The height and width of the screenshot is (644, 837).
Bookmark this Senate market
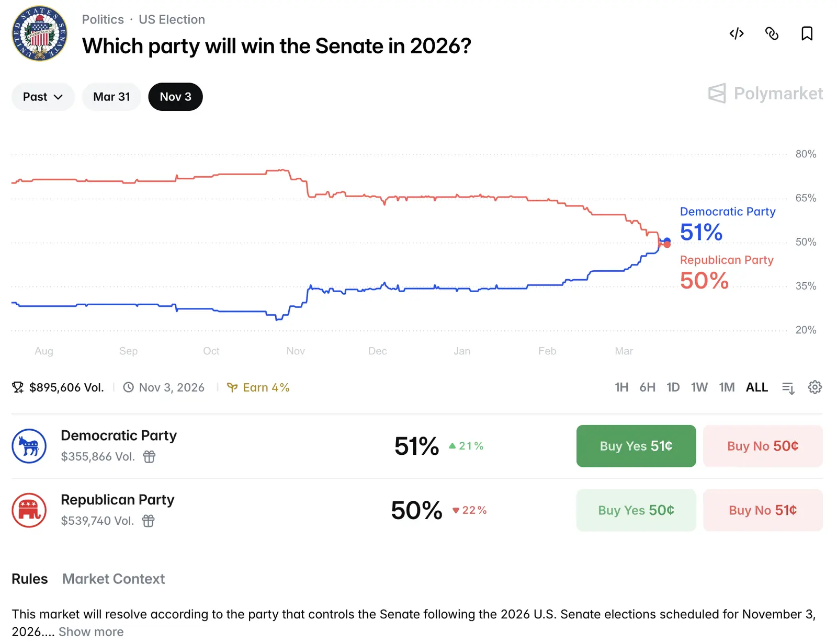pyautogui.click(x=807, y=34)
